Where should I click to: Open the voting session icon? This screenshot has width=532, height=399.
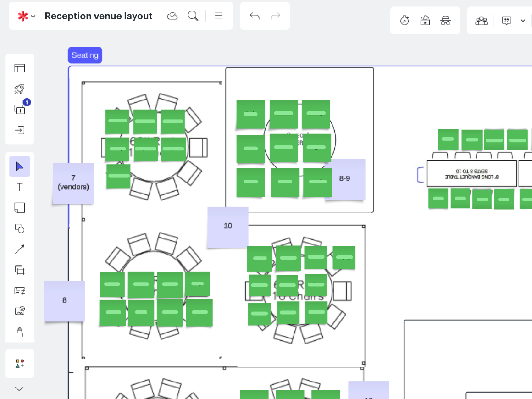(425, 21)
